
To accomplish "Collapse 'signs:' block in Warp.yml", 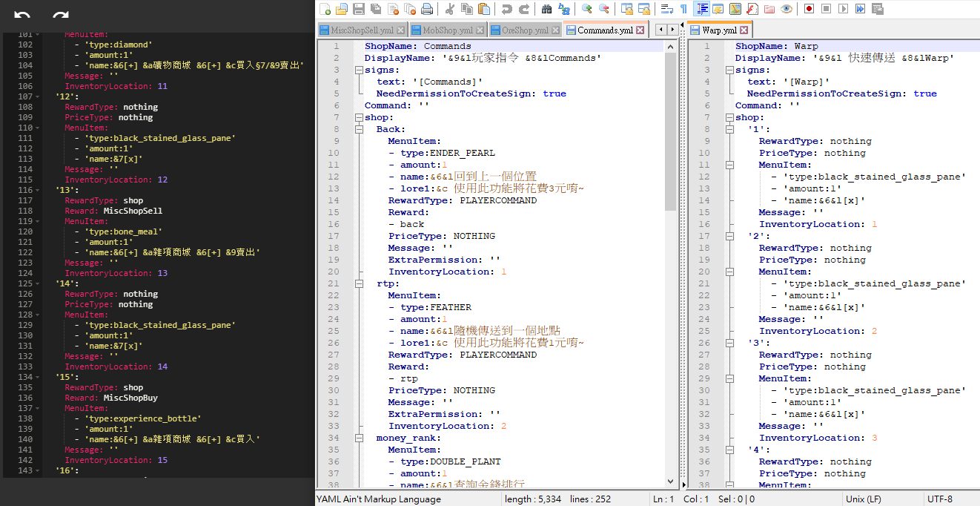I will [729, 70].
